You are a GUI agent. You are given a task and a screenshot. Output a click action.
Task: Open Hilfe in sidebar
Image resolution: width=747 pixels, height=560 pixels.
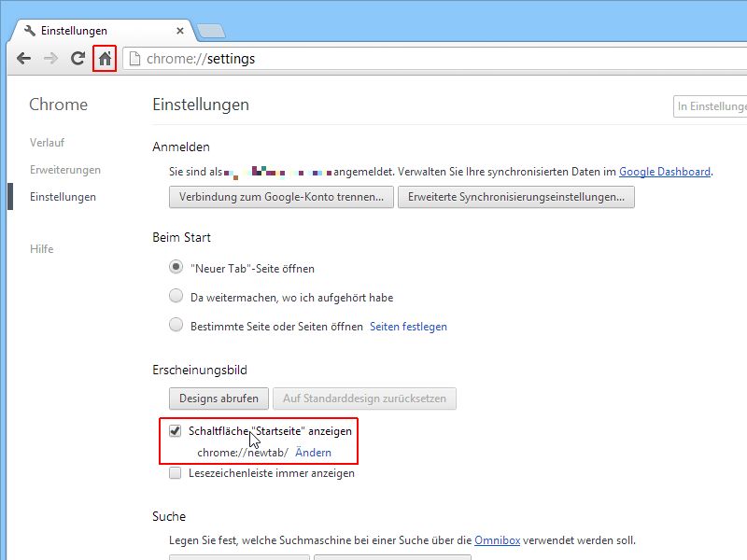41,249
